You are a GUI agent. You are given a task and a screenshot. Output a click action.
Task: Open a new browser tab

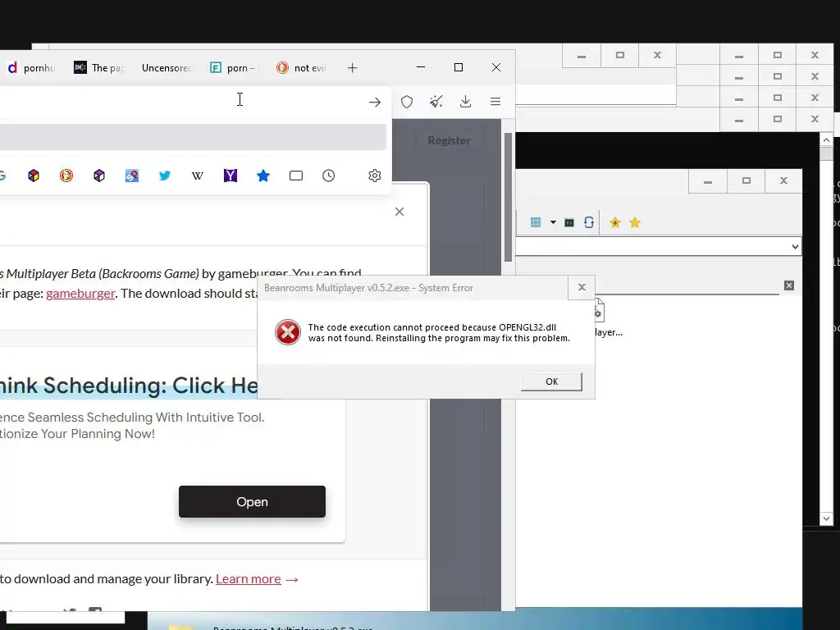point(352,68)
